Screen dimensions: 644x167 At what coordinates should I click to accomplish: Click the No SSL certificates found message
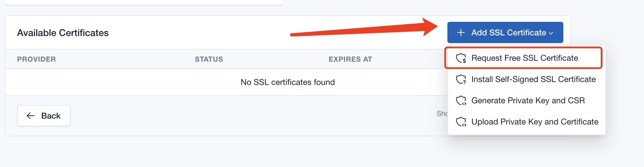coord(288,82)
